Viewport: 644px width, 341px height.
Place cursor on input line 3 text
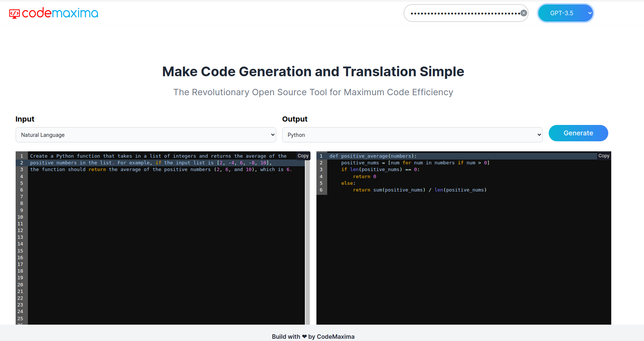coord(161,170)
